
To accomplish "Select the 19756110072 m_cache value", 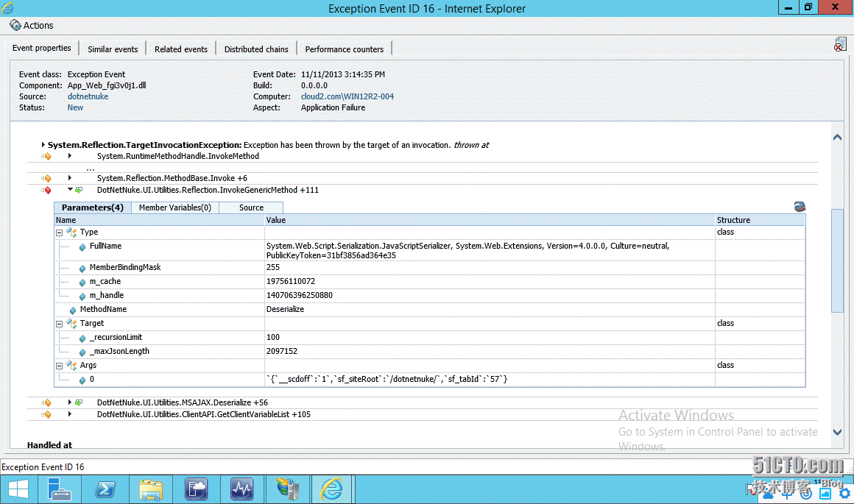I will click(x=490, y=281).
